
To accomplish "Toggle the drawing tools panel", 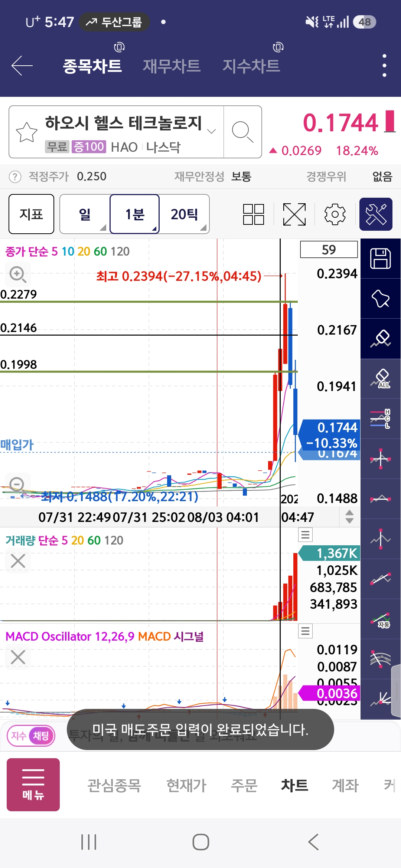I will [376, 214].
